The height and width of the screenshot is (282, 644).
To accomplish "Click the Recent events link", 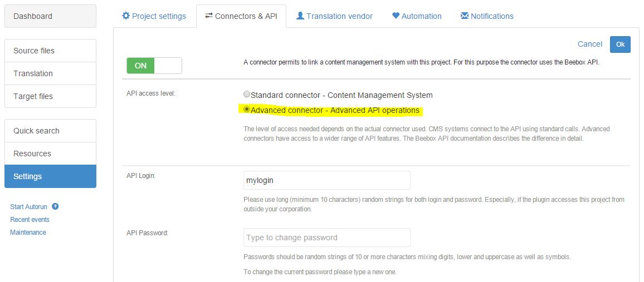I will click(x=30, y=220).
